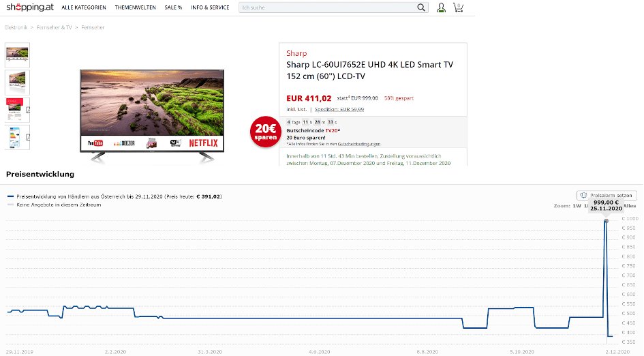The image size is (644, 356).
Task: Go to Elektronik breadcrumb
Action: [x=16, y=27]
